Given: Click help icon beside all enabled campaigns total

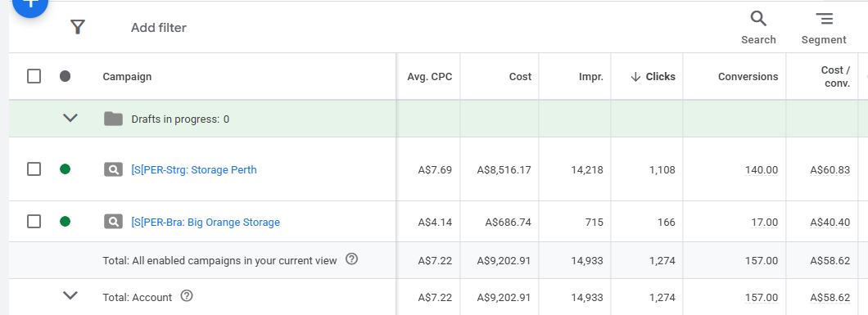Looking at the screenshot, I should click(x=351, y=259).
